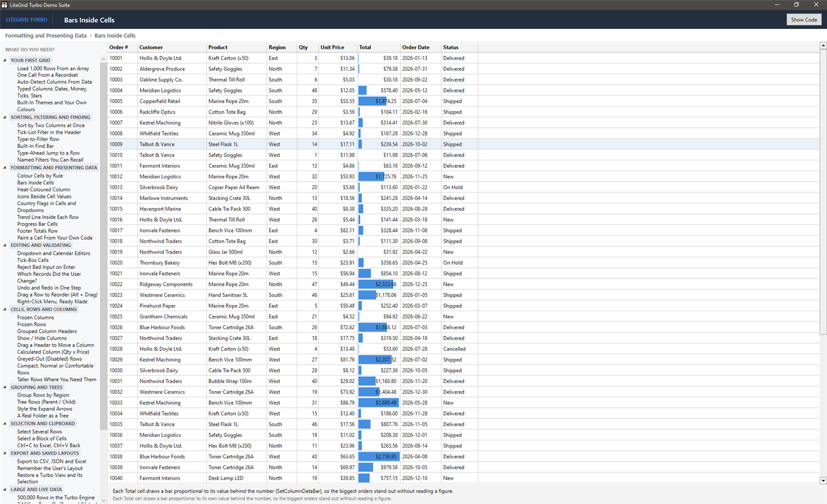
Task: Click the LiteGrid app icon in title bar
Action: click(5, 5)
